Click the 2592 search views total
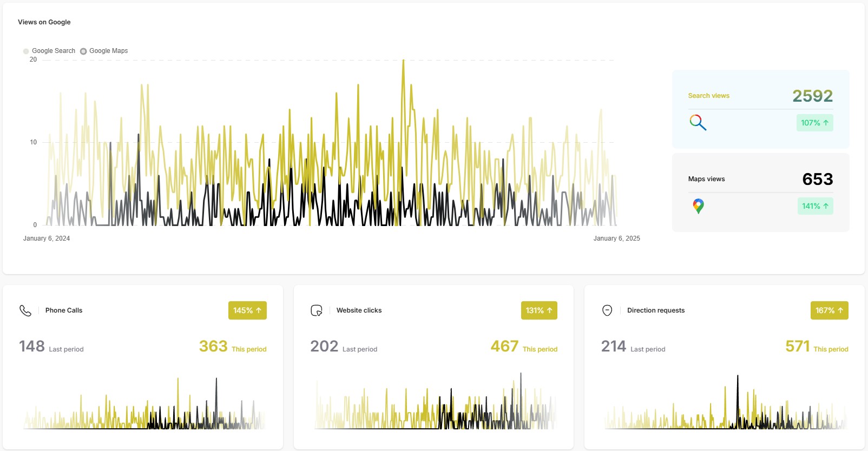The width and height of the screenshot is (868, 451). click(812, 96)
